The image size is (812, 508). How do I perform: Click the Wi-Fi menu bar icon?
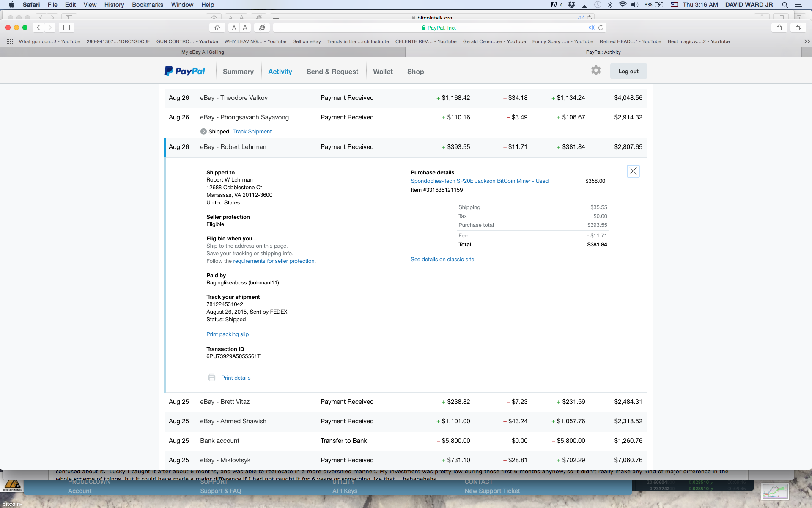pyautogui.click(x=623, y=5)
